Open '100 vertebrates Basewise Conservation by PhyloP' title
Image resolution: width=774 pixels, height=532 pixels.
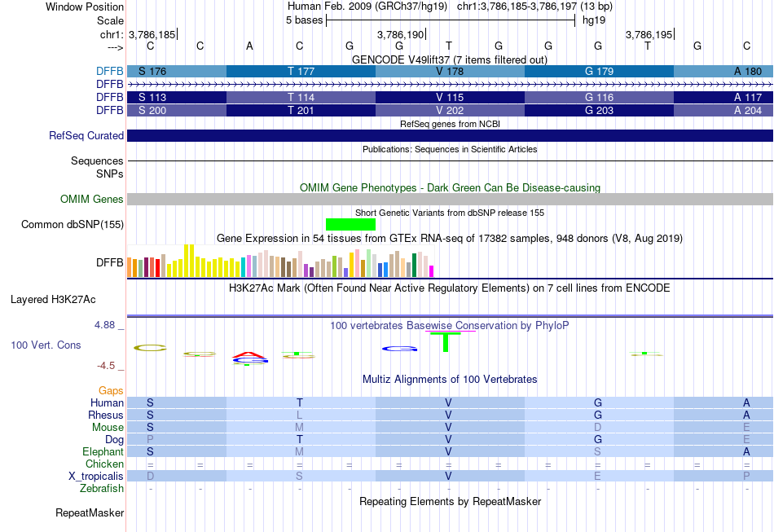pos(450,325)
